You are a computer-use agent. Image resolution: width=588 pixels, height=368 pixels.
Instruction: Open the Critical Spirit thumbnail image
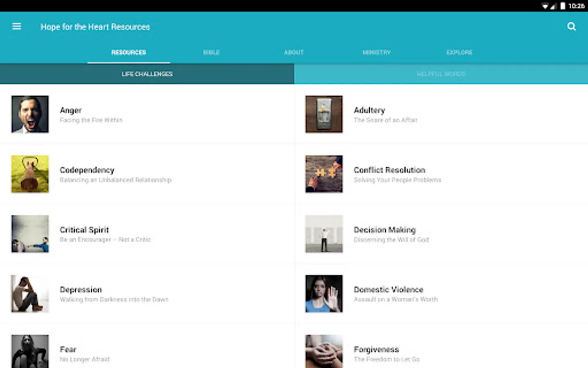(x=30, y=234)
